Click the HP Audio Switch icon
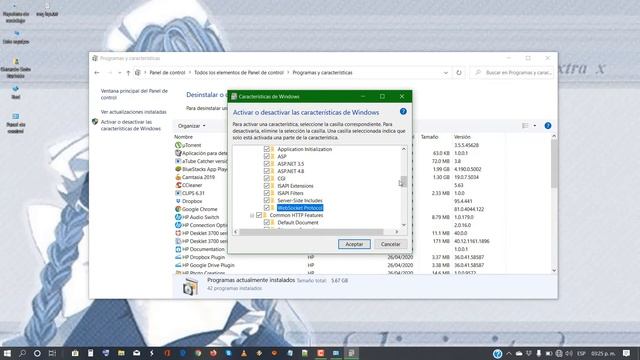 click(178, 217)
